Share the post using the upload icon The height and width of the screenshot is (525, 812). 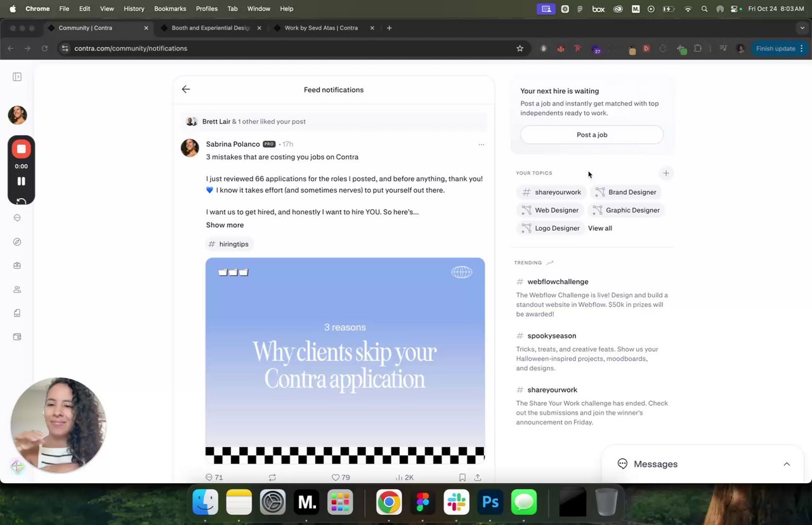coord(478,477)
